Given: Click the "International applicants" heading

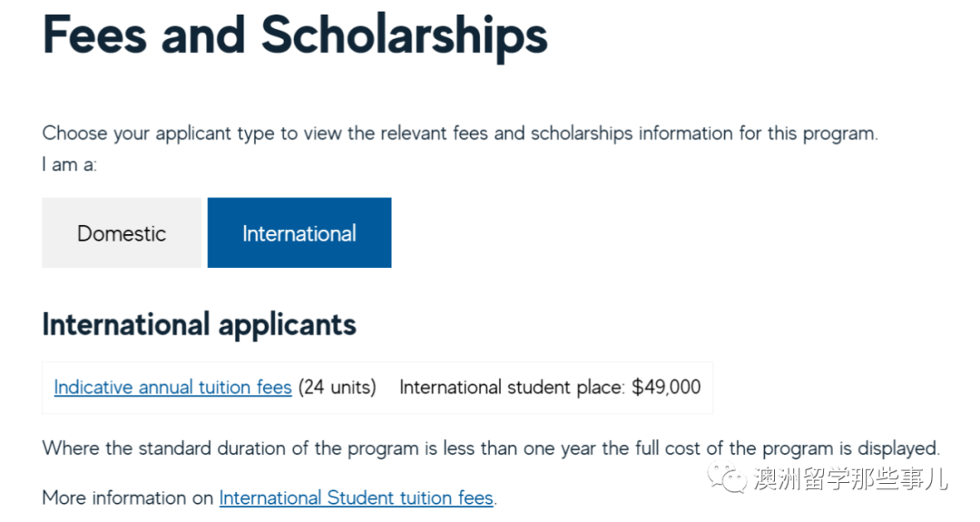Looking at the screenshot, I should coord(199,325).
